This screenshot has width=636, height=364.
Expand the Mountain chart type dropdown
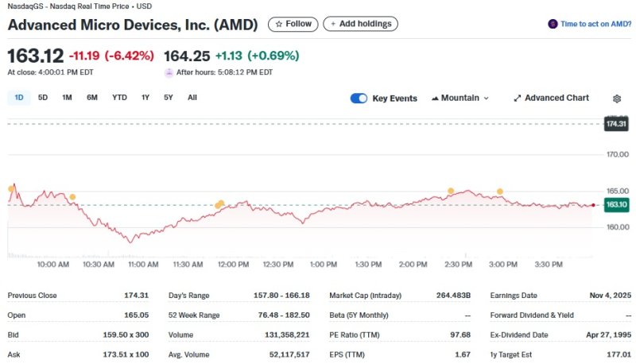(460, 99)
